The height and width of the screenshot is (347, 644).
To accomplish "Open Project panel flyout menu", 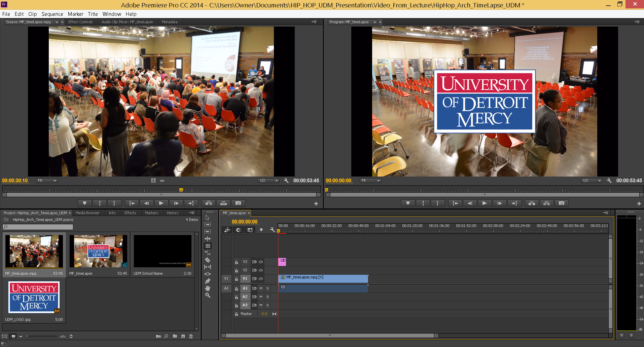I will point(192,213).
